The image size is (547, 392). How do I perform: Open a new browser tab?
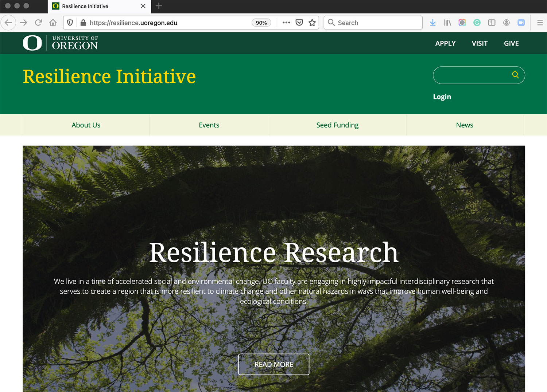(x=159, y=6)
